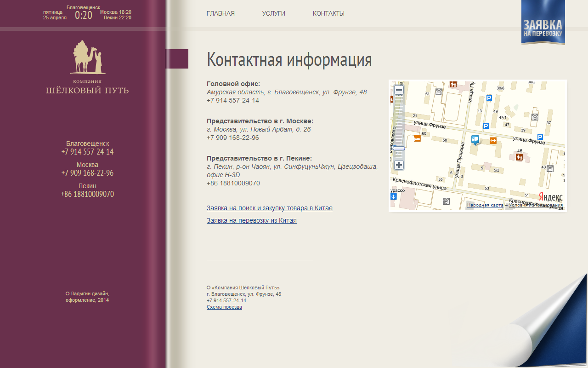Open Заявка на перевозку из Китая link
The height and width of the screenshot is (368, 588).
pos(251,220)
